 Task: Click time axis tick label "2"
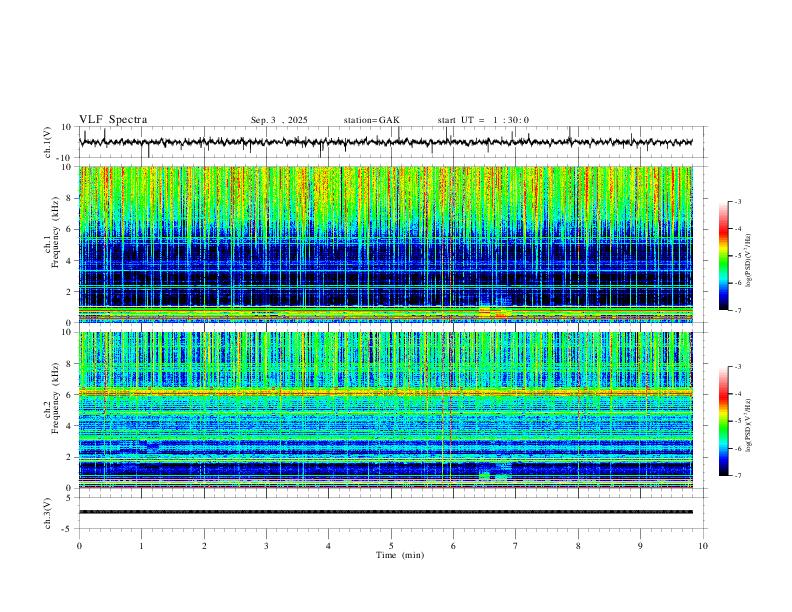click(x=204, y=546)
